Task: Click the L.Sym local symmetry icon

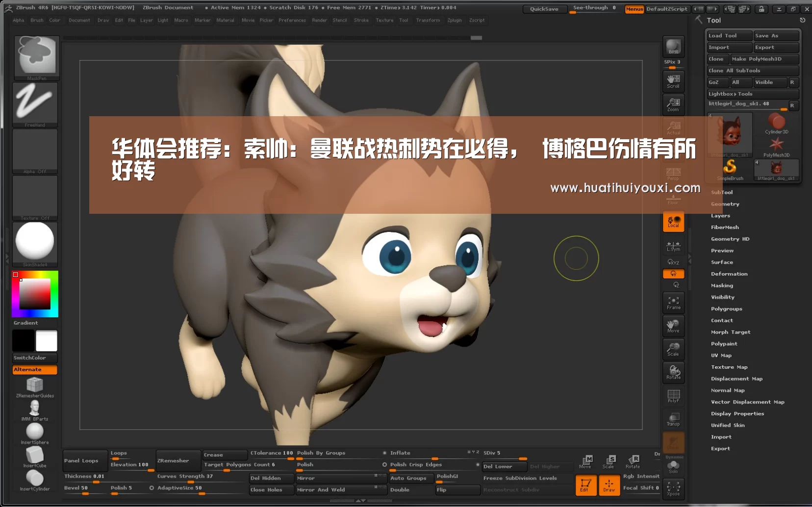Action: click(x=673, y=246)
